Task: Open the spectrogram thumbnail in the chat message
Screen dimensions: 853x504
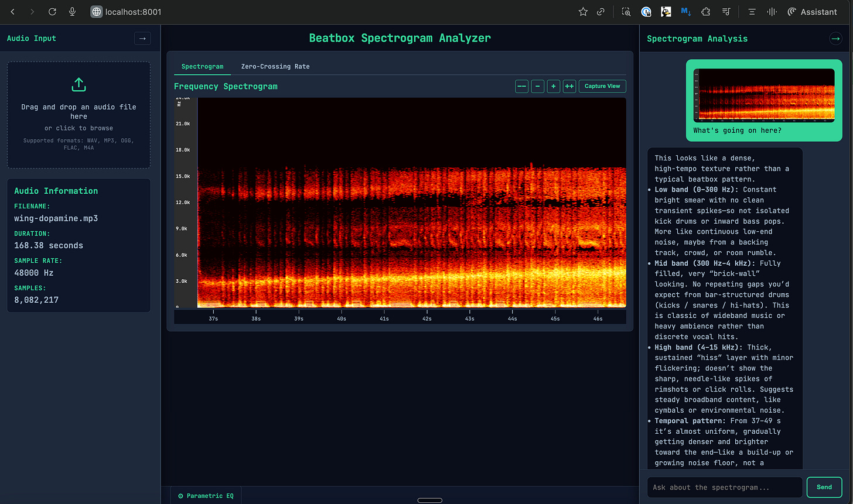Action: coord(764,95)
